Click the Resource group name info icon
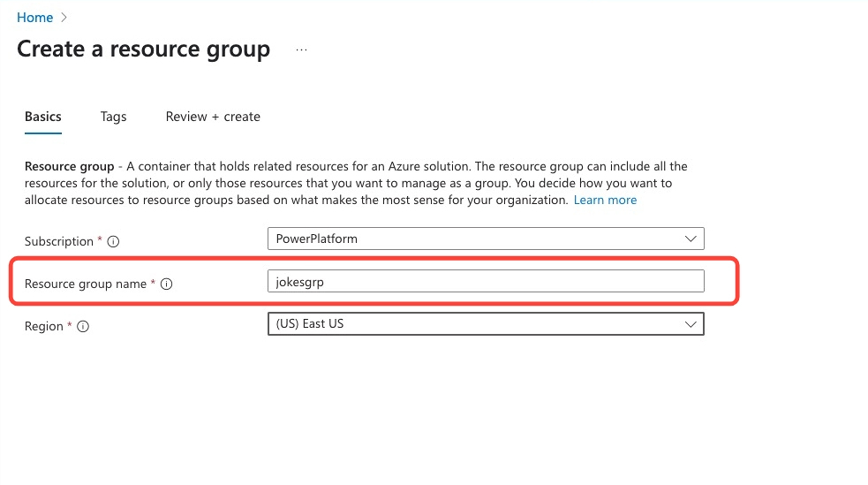 167,284
